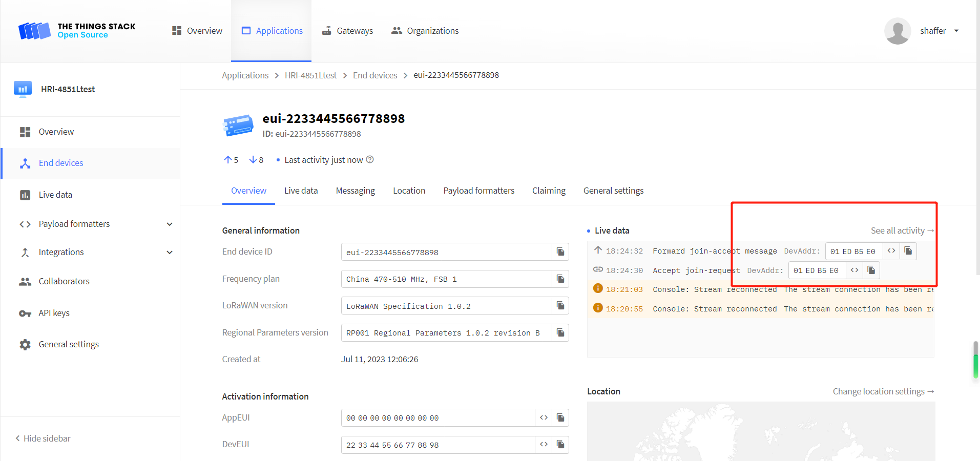
Task: Open Change location settings link
Action: 883,391
